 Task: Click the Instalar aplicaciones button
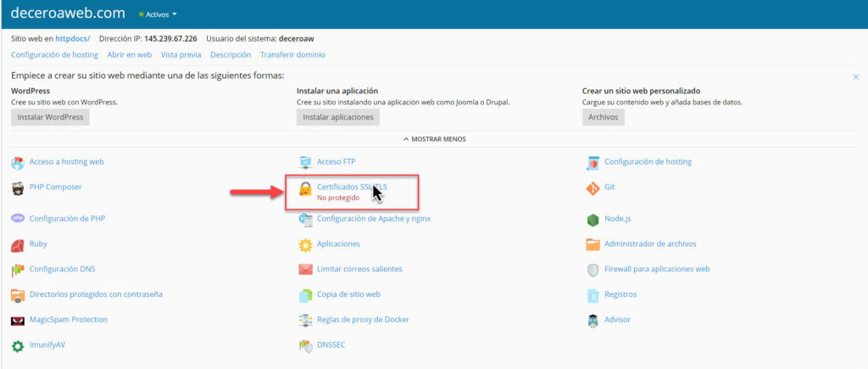pyautogui.click(x=338, y=117)
